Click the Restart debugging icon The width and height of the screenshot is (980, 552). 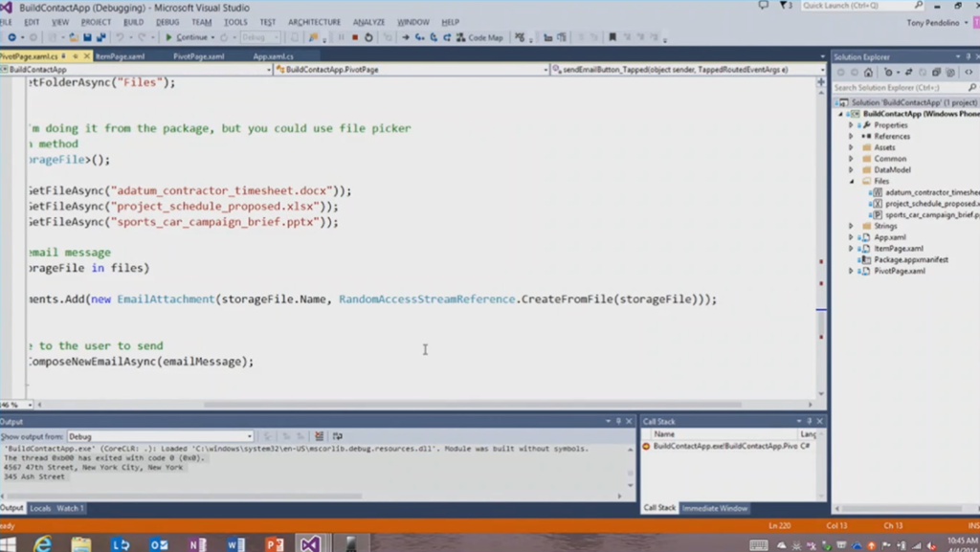pos(368,37)
